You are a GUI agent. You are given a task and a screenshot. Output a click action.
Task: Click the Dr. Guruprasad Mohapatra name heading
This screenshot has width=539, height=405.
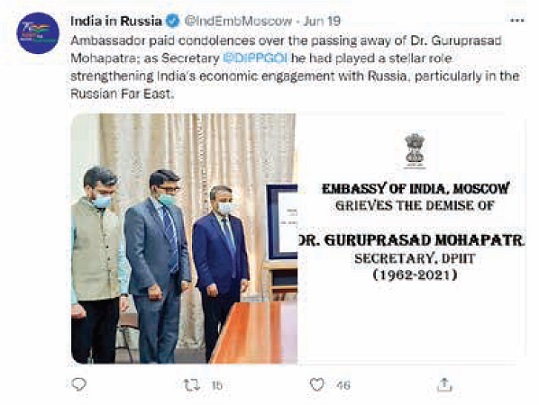point(411,241)
